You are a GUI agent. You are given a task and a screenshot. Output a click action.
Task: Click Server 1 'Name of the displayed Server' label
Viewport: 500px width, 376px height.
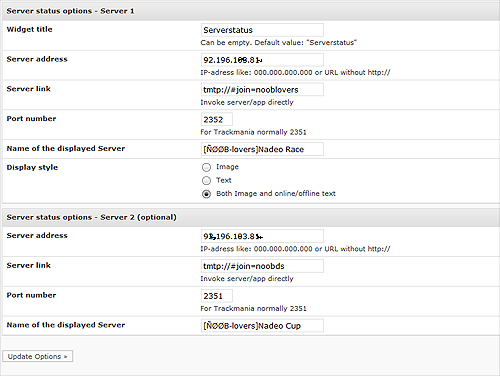(66, 149)
